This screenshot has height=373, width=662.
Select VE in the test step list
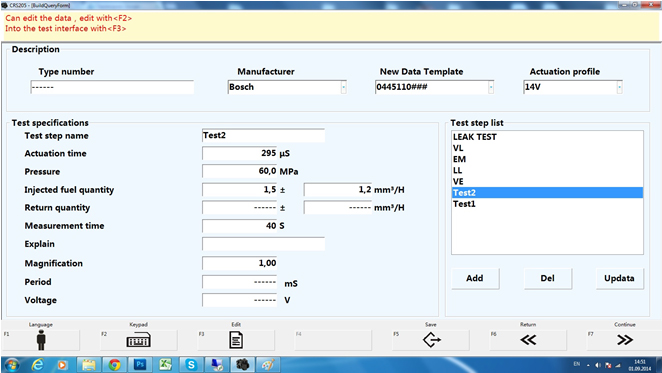[x=547, y=182]
